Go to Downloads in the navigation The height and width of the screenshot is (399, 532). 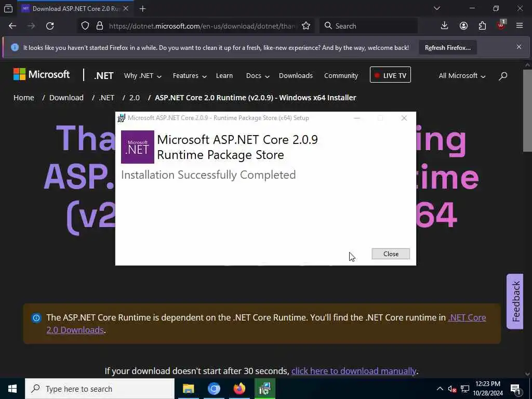tap(296, 76)
